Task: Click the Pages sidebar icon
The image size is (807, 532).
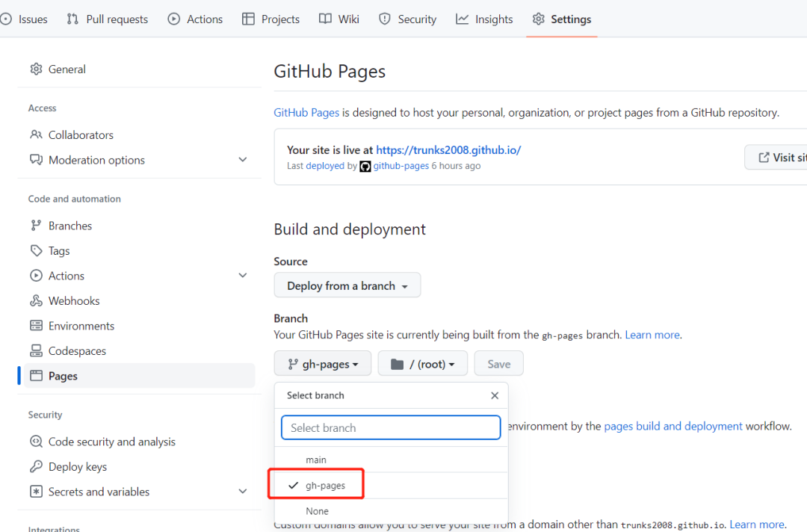Action: [36, 376]
